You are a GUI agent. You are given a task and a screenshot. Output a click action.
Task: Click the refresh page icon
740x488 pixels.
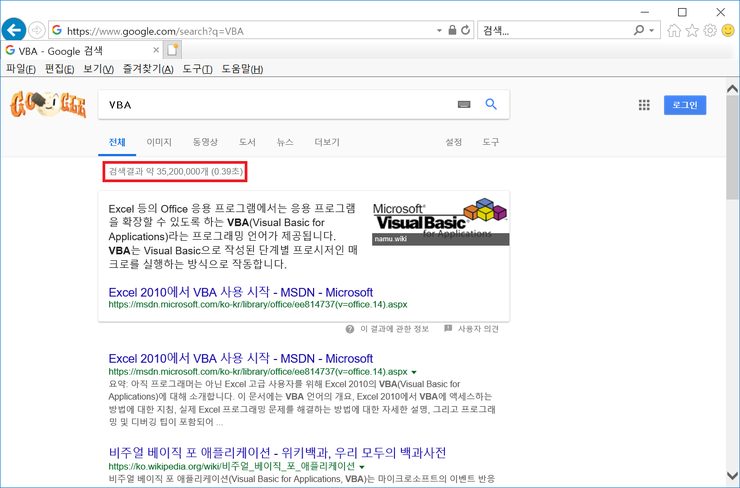coord(466,31)
